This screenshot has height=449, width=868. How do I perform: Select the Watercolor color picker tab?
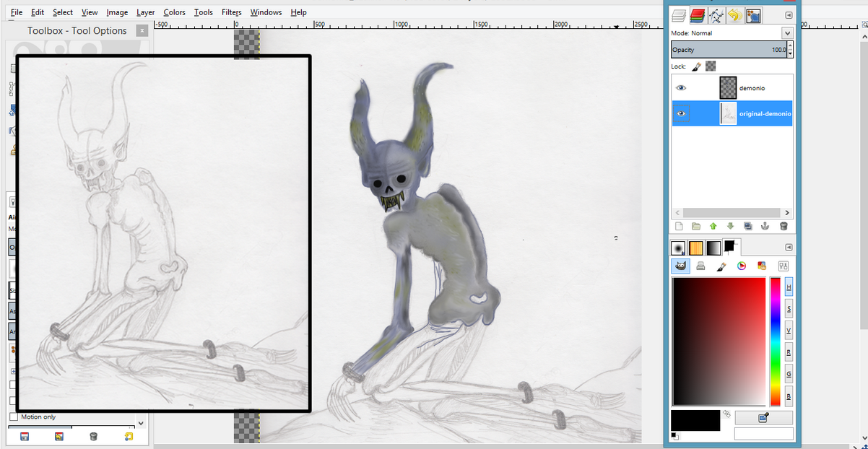721,266
